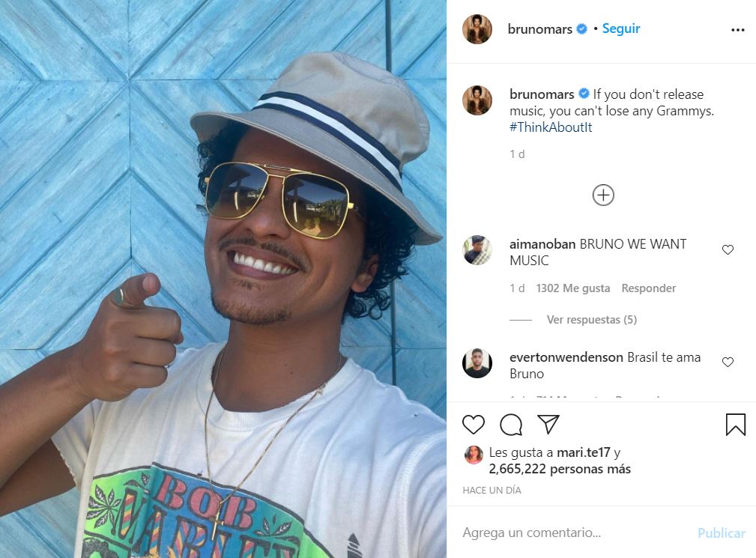Save post with the bookmark icon

coord(735,425)
